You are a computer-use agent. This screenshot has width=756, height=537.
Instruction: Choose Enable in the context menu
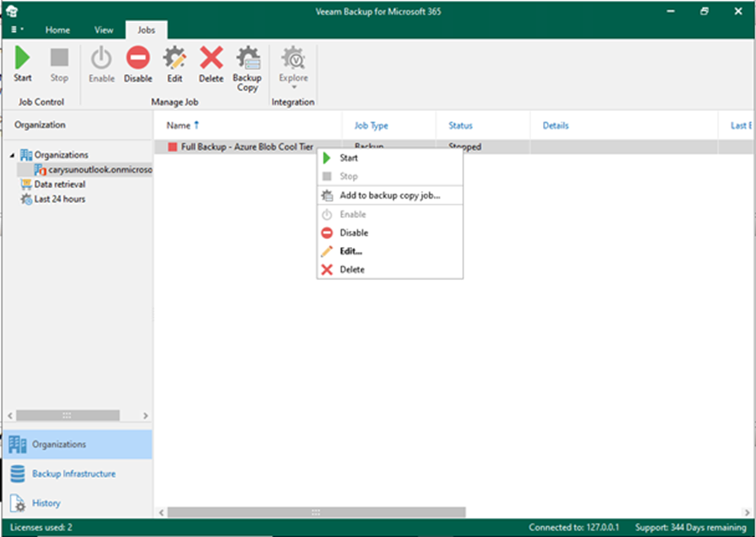pyautogui.click(x=389, y=214)
